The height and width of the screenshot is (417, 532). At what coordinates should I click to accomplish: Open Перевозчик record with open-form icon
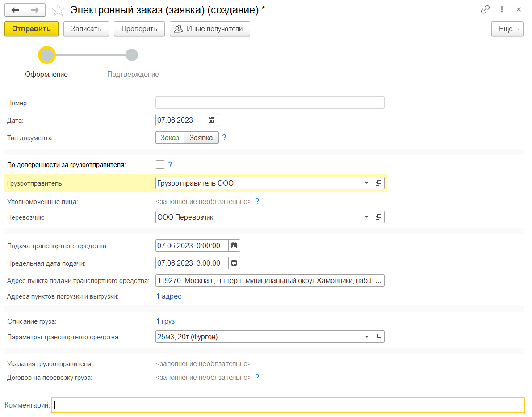tap(378, 217)
